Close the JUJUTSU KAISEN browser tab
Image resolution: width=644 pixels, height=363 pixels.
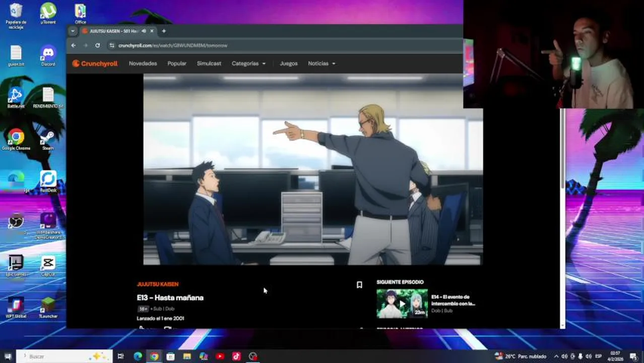pos(152,31)
